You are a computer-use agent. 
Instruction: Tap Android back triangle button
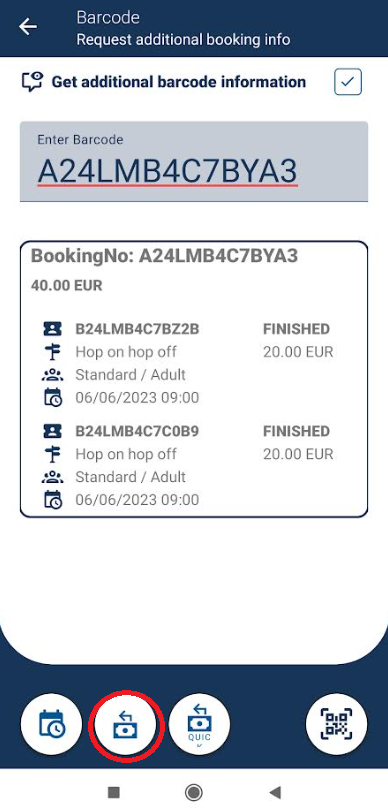point(275,792)
